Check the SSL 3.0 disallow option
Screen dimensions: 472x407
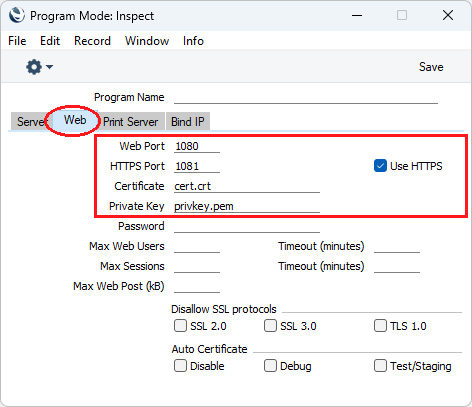tap(270, 326)
